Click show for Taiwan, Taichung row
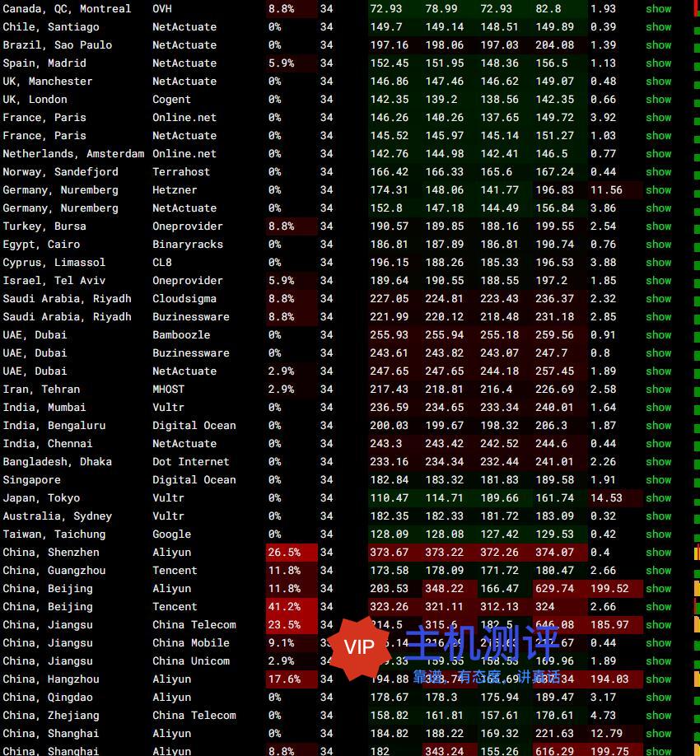The image size is (700, 756). (x=659, y=534)
